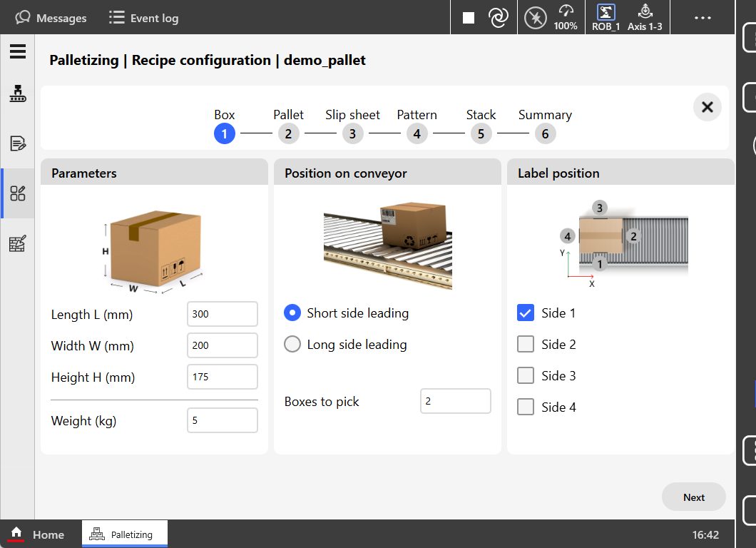
Task: Close the recipe configuration wizard
Action: click(x=707, y=106)
